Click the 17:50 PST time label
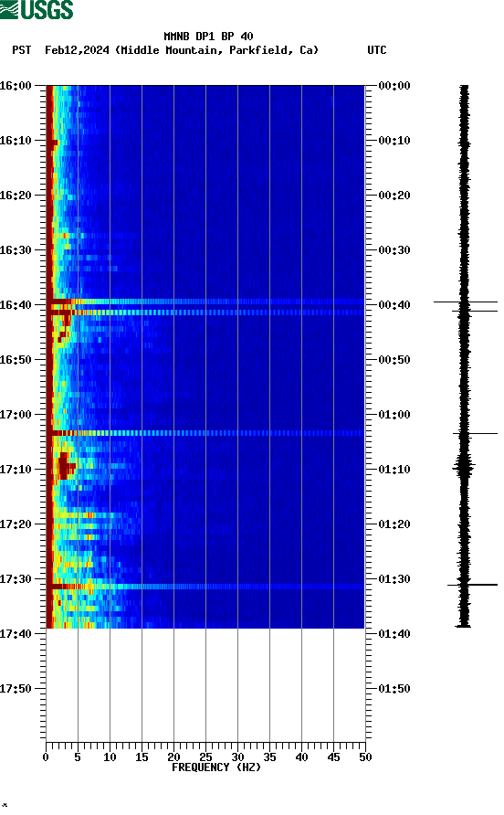 16,689
